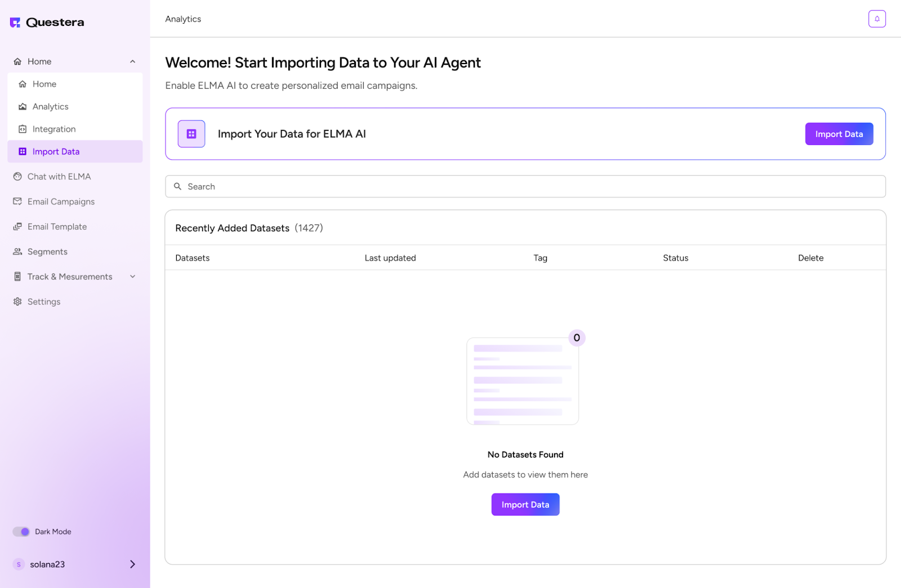
Task: Open Analytics in the sidebar
Action: coord(50,106)
